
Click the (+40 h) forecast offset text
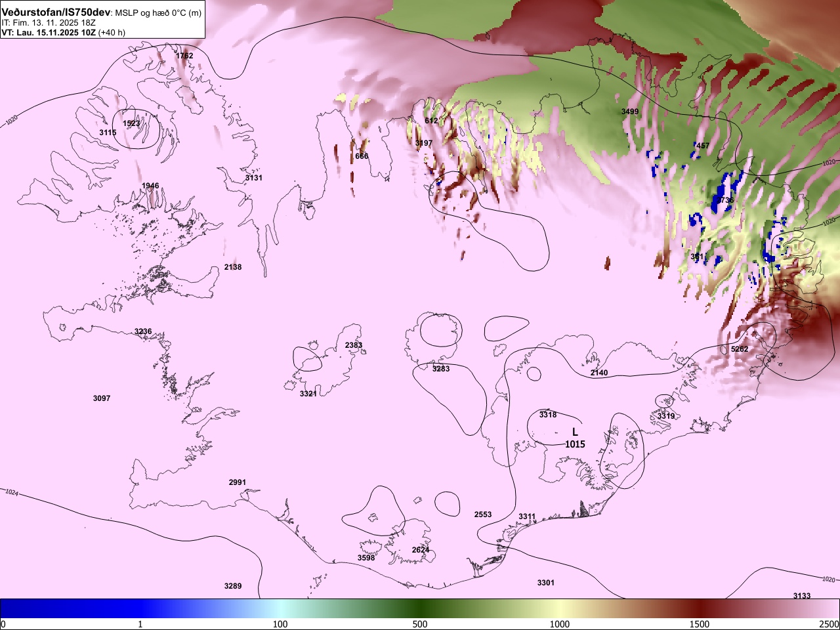(x=112, y=32)
